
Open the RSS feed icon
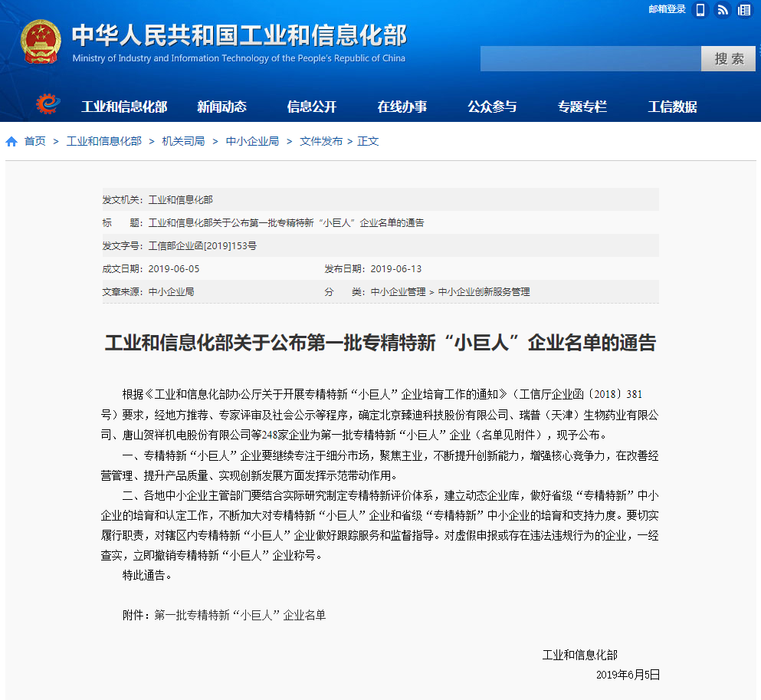[x=722, y=10]
